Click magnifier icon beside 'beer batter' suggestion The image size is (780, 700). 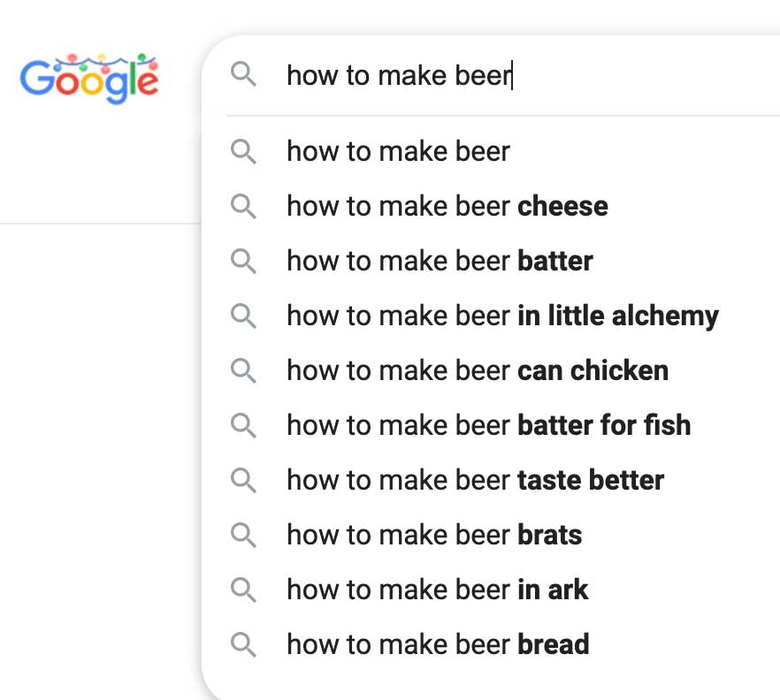tap(243, 261)
